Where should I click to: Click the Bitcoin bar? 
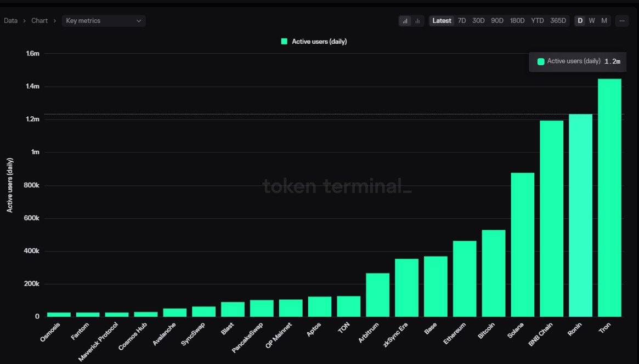point(494,273)
